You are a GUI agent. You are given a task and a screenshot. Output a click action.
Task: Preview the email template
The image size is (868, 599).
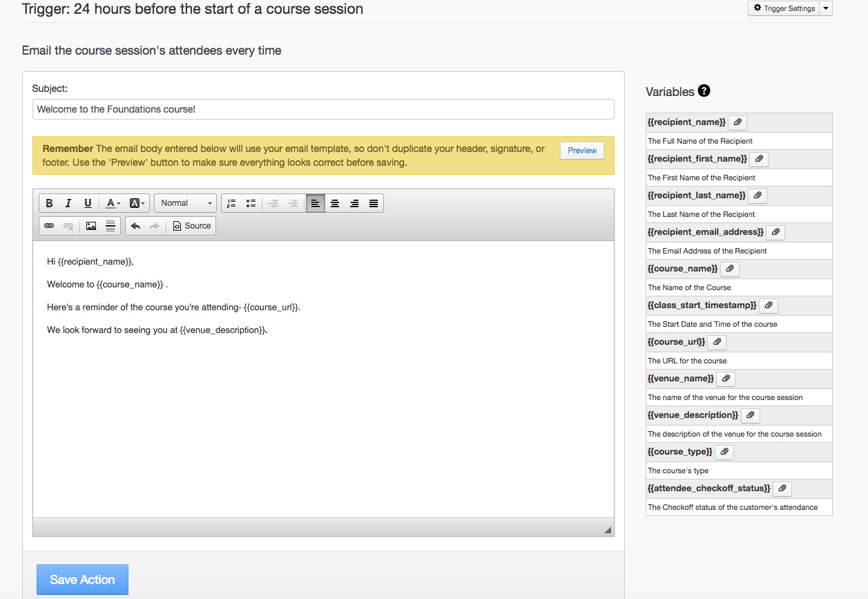581,151
